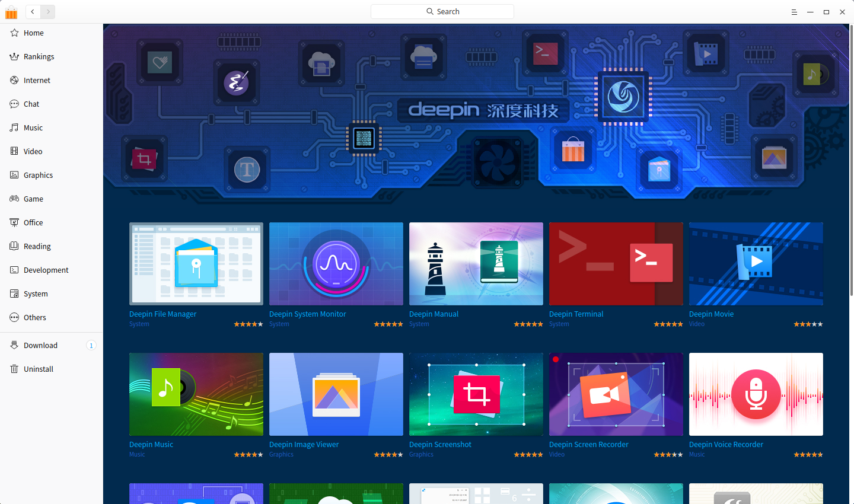This screenshot has width=854, height=504.
Task: Click the Graphics picture icon
Action: pyautogui.click(x=14, y=175)
